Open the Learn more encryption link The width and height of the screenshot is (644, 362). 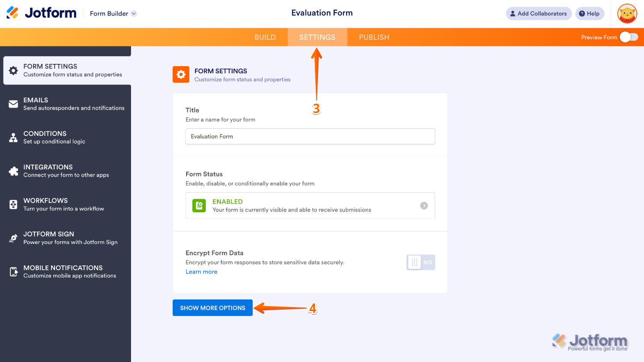click(201, 272)
